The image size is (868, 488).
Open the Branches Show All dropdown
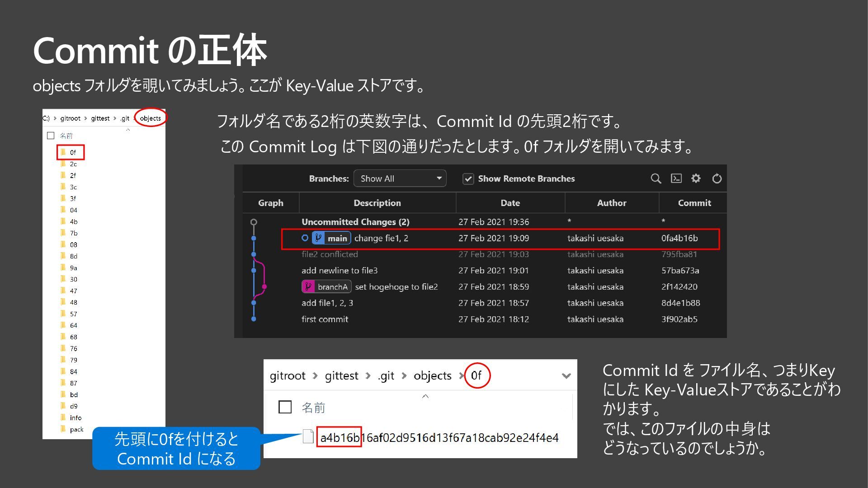[400, 178]
